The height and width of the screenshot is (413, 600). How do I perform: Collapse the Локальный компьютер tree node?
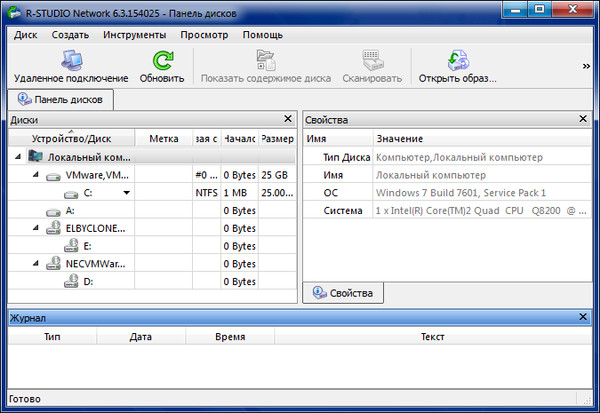[x=20, y=157]
